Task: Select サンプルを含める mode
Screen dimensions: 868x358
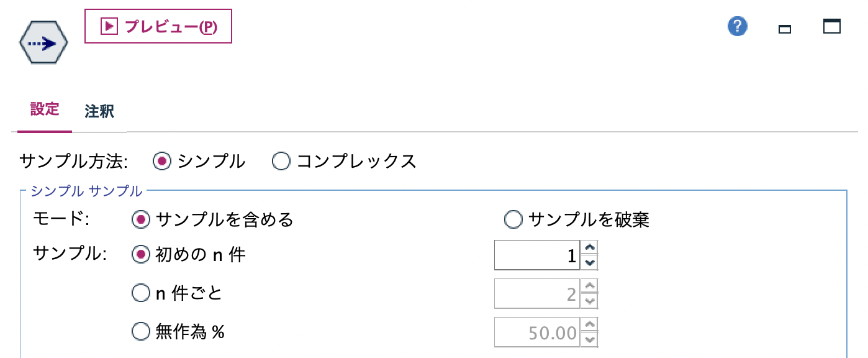Action: [x=139, y=221]
